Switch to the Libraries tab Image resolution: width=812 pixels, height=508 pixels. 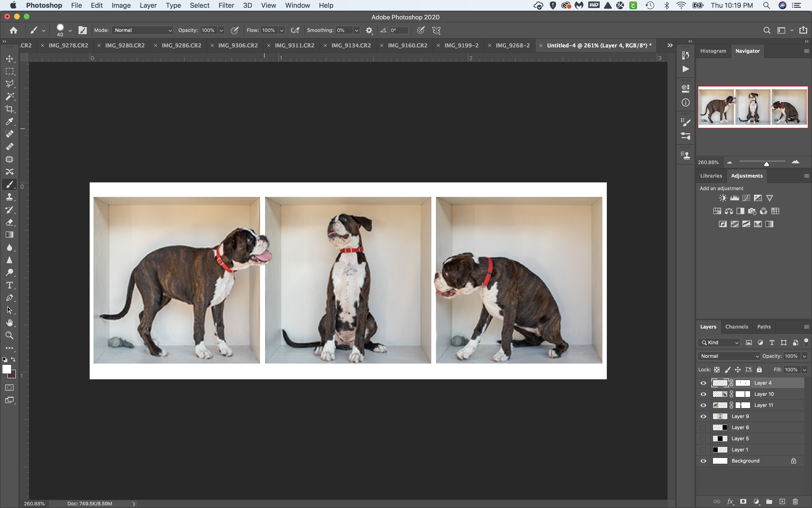click(x=711, y=176)
